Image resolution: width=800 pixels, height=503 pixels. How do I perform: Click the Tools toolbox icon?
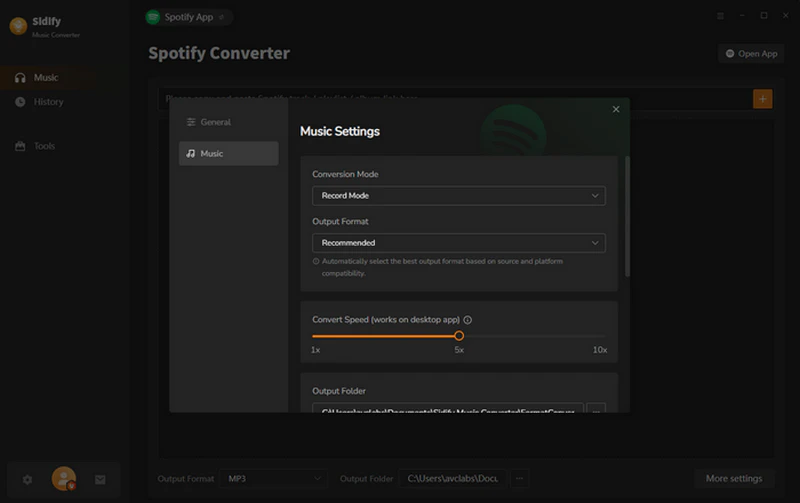20,146
